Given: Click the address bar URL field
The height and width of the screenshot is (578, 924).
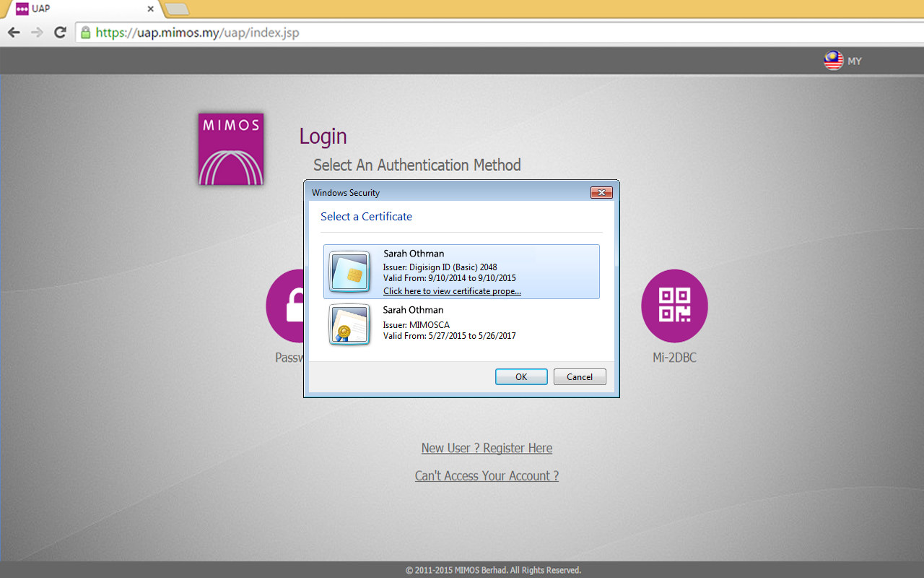Looking at the screenshot, I should point(498,33).
